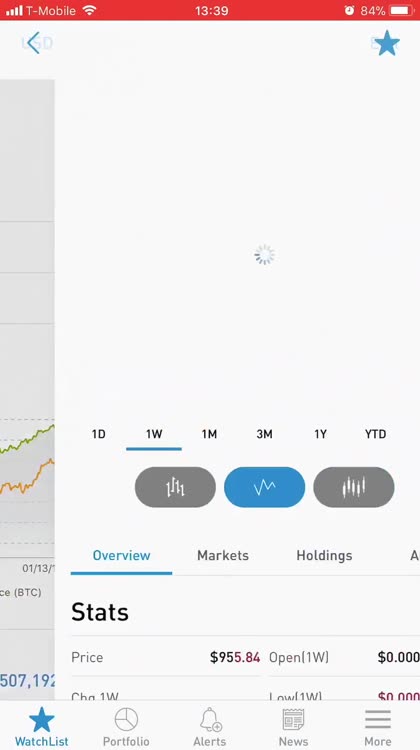The height and width of the screenshot is (750, 420).
Task: Switch chart range to YTD
Action: (x=376, y=434)
